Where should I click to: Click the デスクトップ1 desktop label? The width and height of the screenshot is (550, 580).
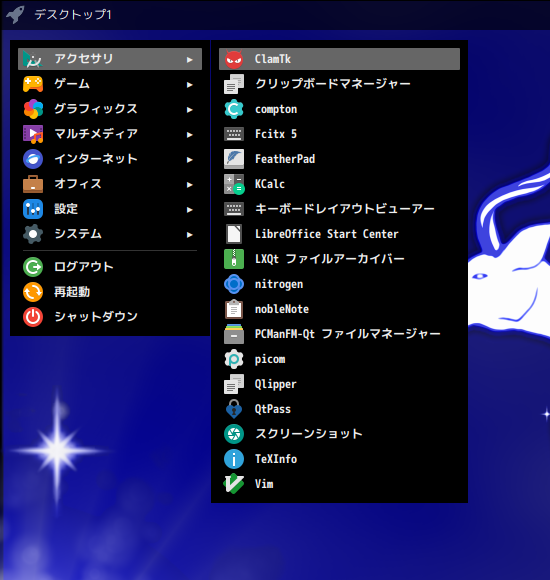pyautogui.click(x=72, y=15)
